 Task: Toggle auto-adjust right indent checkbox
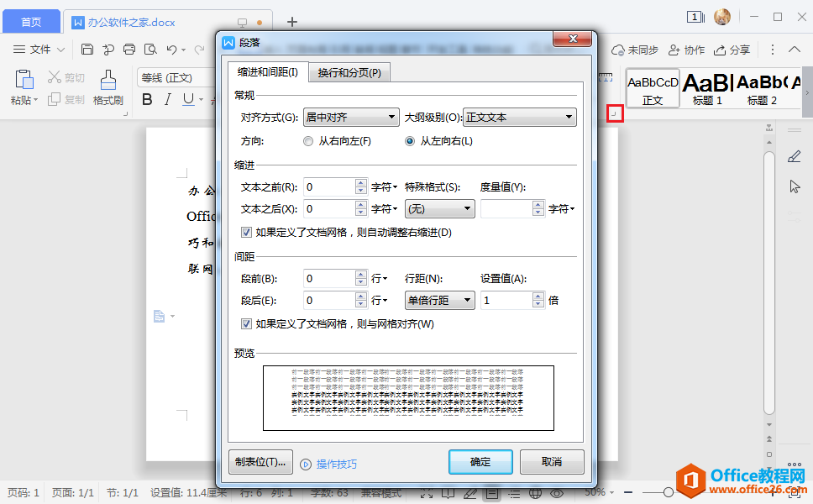pyautogui.click(x=247, y=233)
